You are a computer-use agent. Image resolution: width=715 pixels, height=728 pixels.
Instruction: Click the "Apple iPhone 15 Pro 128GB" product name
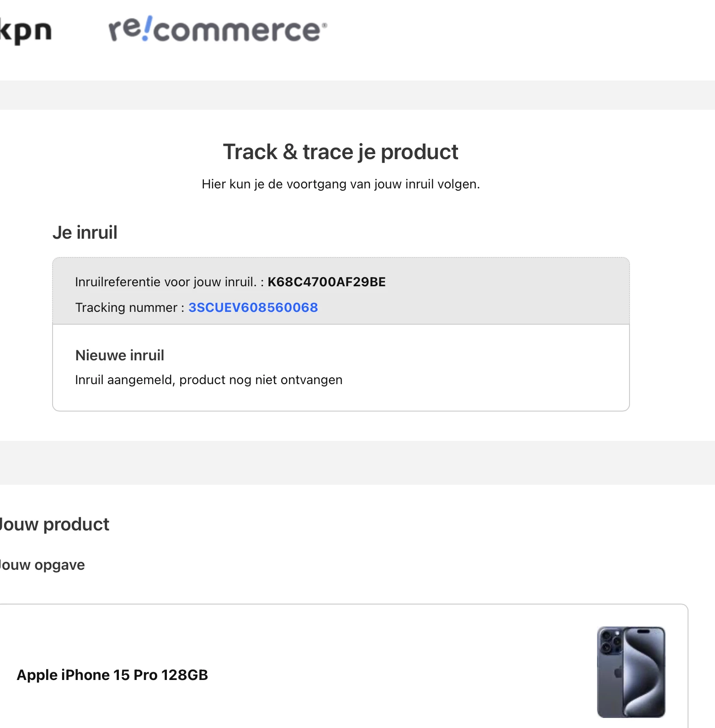112,675
